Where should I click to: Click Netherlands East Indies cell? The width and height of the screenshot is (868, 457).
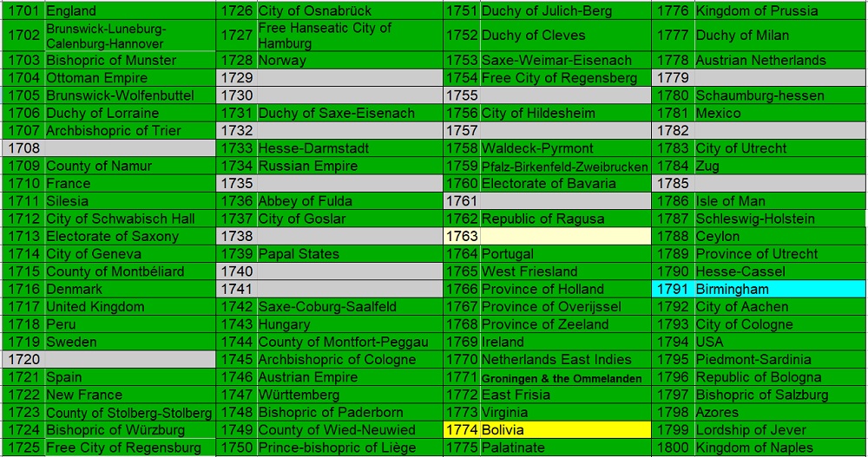pyautogui.click(x=565, y=360)
